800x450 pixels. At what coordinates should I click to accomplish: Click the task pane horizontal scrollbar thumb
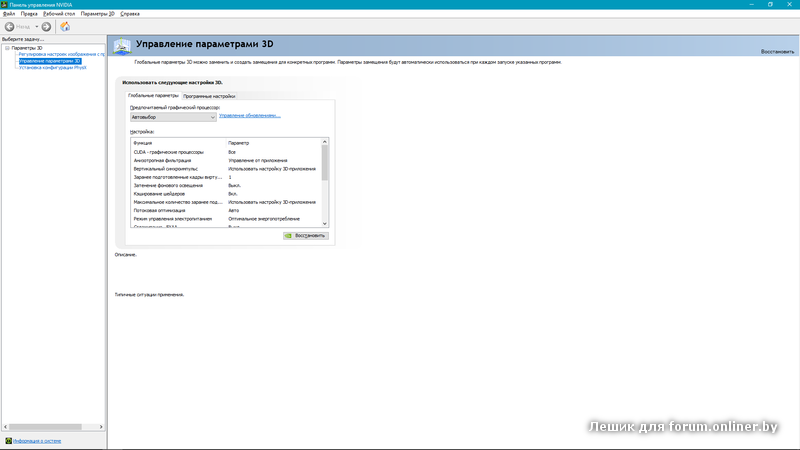[45, 427]
